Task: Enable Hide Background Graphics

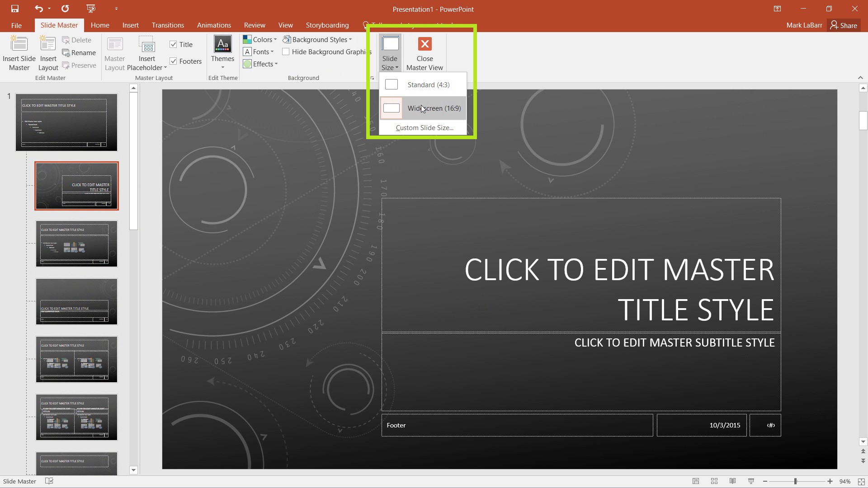Action: (285, 52)
